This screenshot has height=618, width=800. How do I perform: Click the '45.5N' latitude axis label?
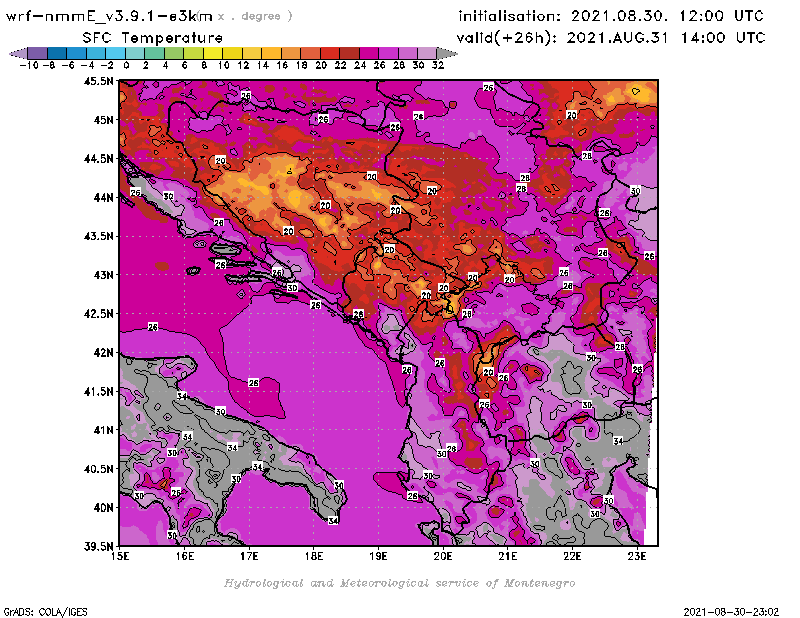point(98,81)
